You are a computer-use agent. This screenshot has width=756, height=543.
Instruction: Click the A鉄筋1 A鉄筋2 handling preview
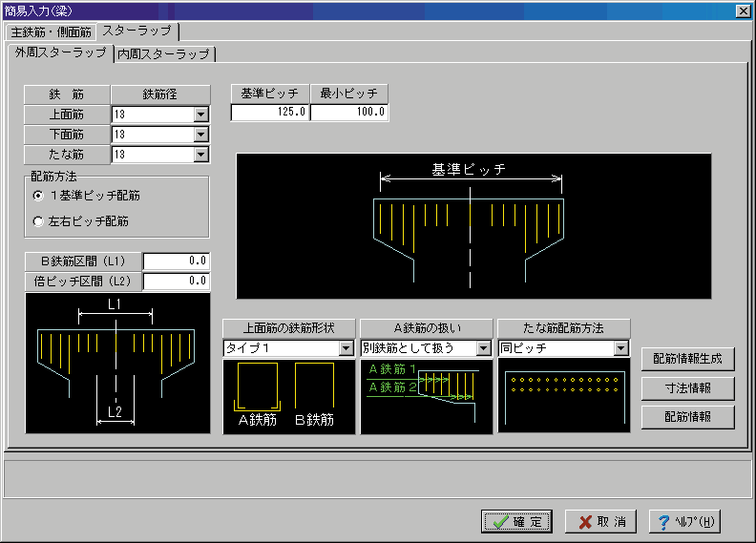click(x=426, y=397)
